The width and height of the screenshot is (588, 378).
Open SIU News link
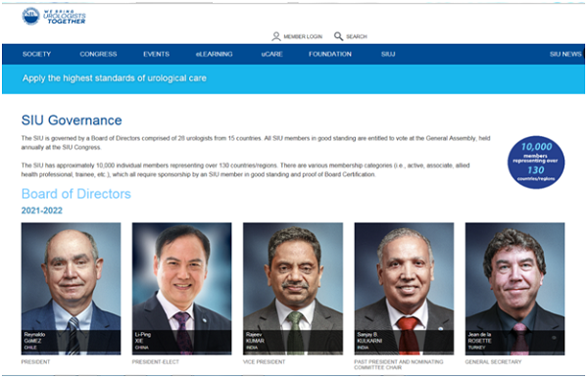click(565, 54)
